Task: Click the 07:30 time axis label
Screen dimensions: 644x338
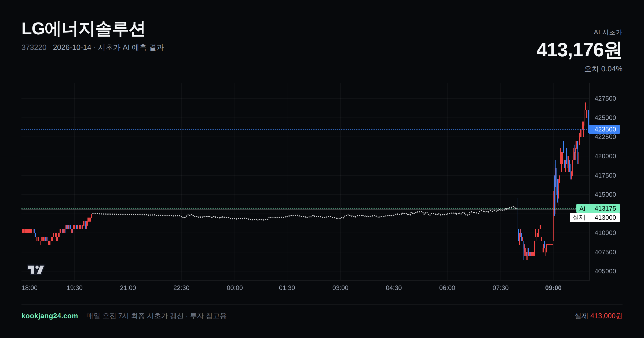Action: pyautogui.click(x=501, y=288)
